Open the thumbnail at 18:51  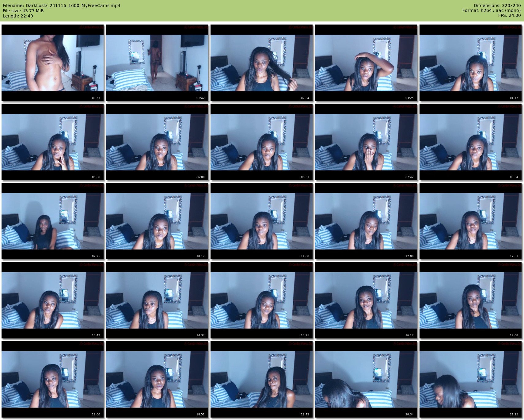[x=157, y=379]
